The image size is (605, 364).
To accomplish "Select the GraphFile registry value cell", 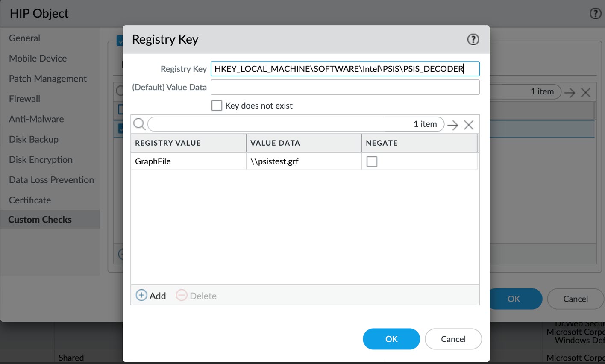I will (x=188, y=161).
